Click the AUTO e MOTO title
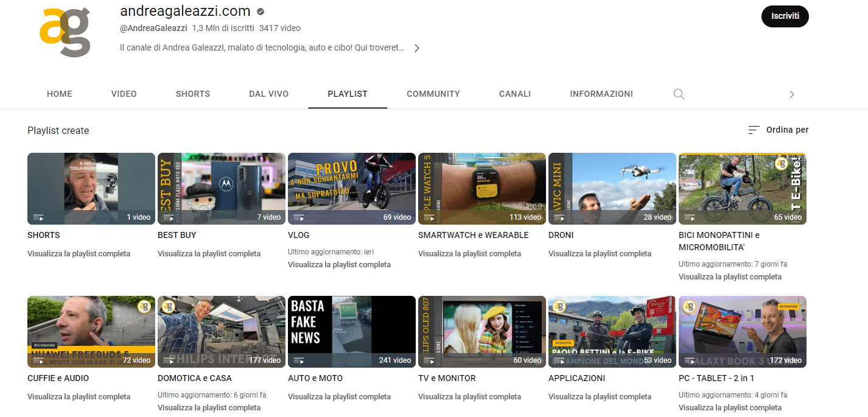The image size is (868, 417). coord(315,378)
